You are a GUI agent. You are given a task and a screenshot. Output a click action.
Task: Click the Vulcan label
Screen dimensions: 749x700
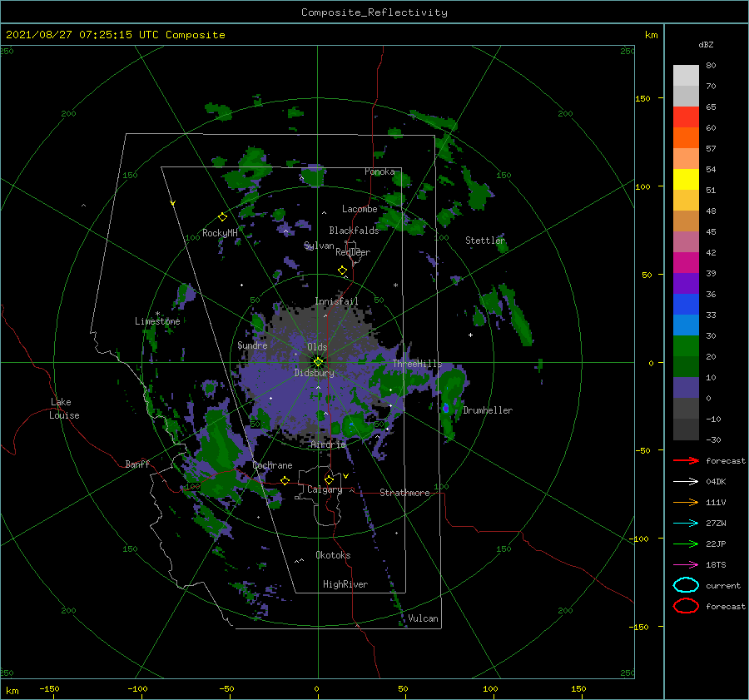424,618
